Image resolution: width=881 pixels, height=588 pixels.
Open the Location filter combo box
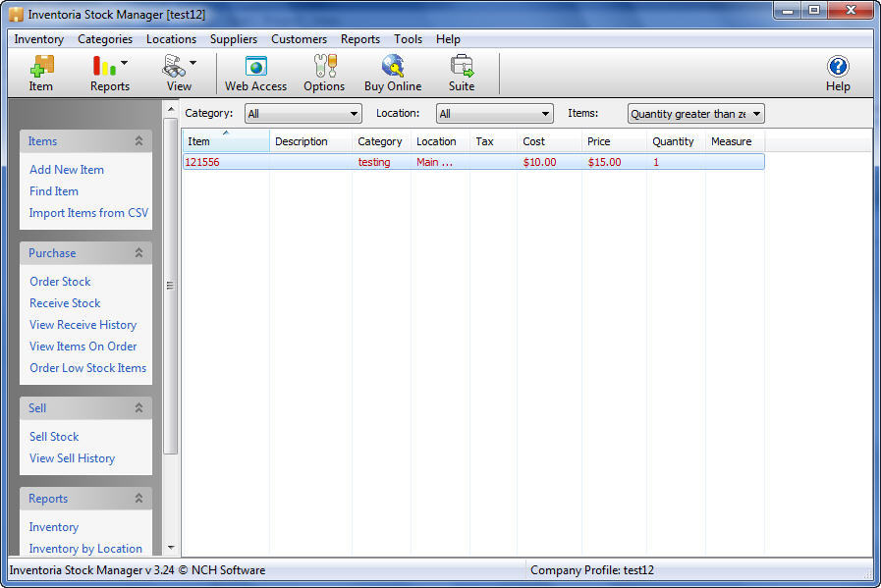[494, 114]
